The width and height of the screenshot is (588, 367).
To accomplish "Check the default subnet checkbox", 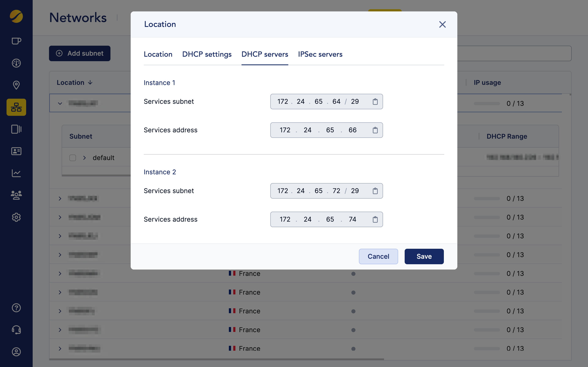I will (73, 158).
